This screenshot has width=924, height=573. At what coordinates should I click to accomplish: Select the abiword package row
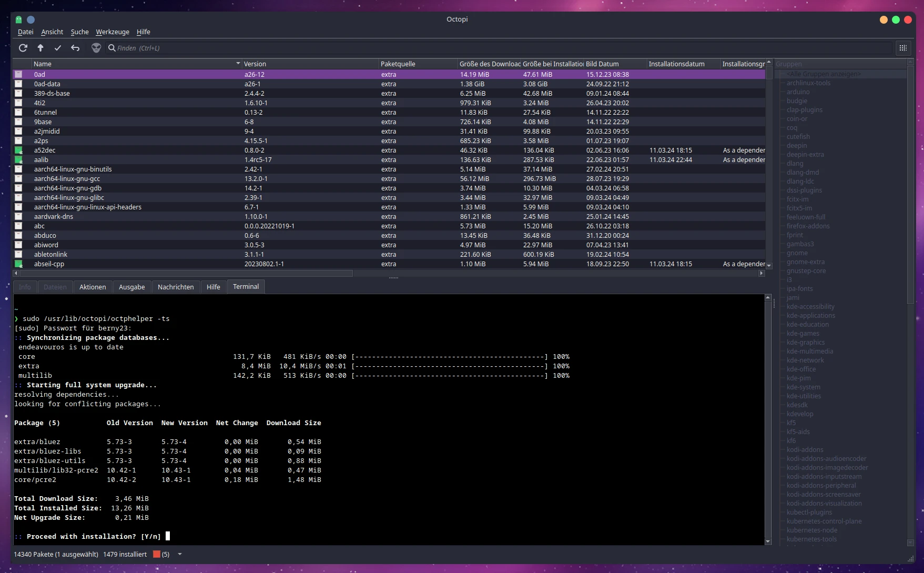pos(389,245)
